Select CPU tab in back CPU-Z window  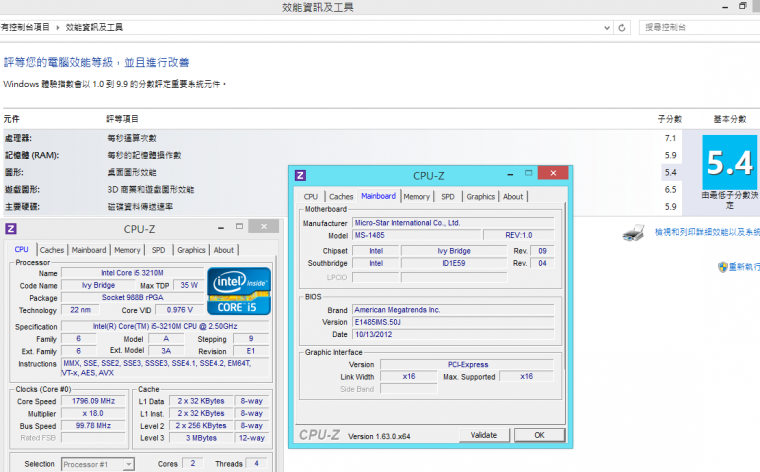21,249
